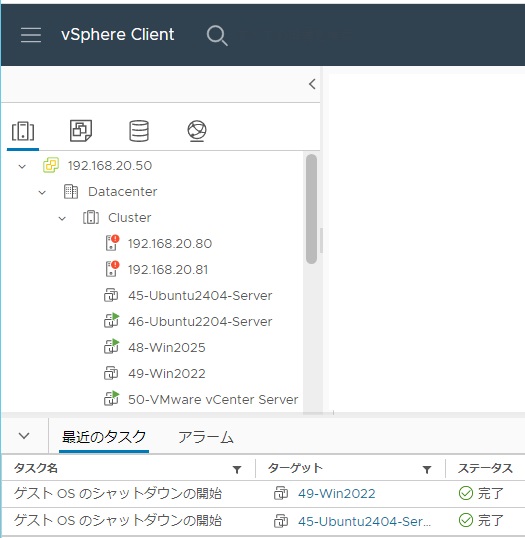Image resolution: width=525 pixels, height=538 pixels.
Task: Open 45-Ubuntu2404-Ser... target link
Action: (x=364, y=522)
